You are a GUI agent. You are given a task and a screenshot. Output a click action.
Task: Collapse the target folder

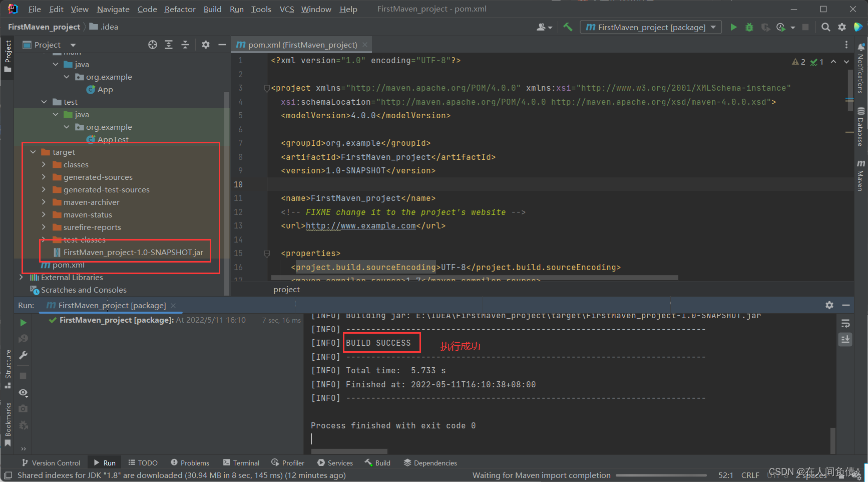[33, 152]
